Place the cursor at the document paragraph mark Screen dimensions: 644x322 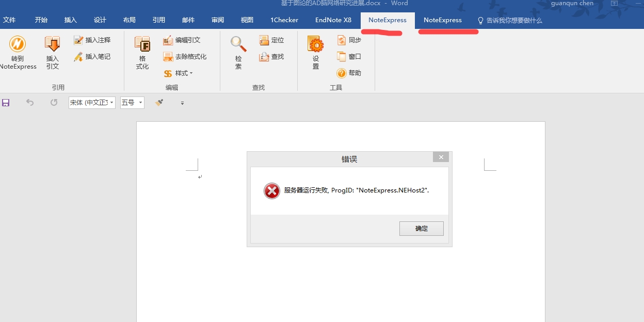tap(200, 177)
